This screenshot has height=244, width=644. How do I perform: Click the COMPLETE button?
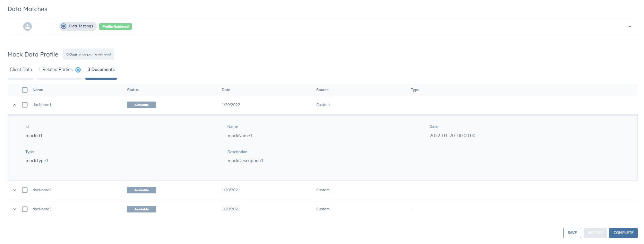pyautogui.click(x=623, y=233)
